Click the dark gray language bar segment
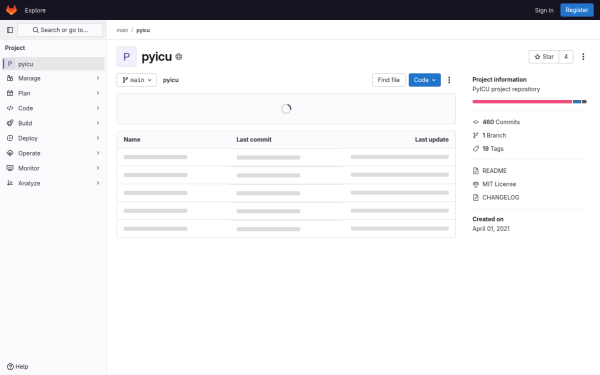The width and height of the screenshot is (600, 375). tap(584, 101)
